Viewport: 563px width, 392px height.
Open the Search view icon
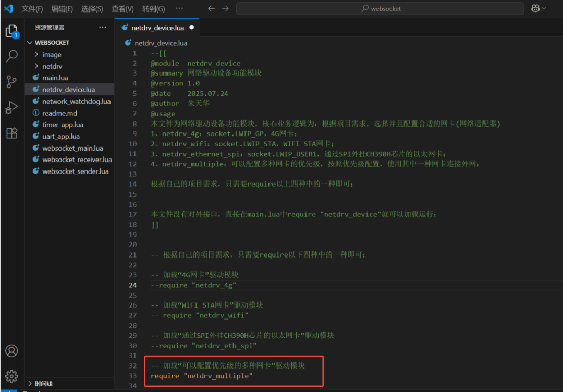11,56
